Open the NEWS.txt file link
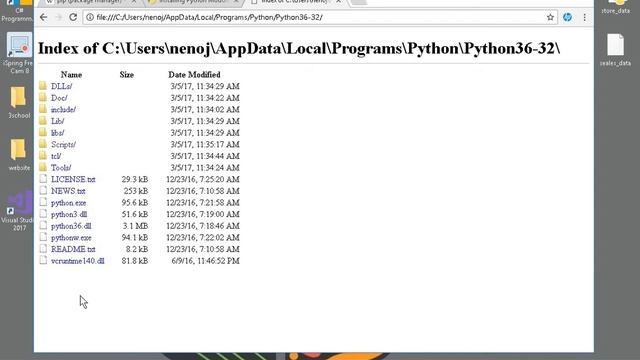The image size is (640, 360). [x=68, y=191]
